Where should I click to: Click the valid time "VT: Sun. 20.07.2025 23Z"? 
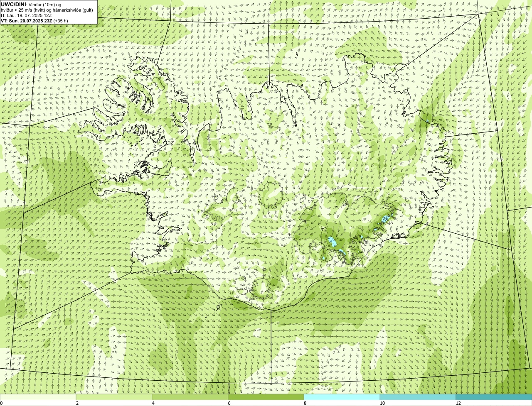tap(27, 20)
